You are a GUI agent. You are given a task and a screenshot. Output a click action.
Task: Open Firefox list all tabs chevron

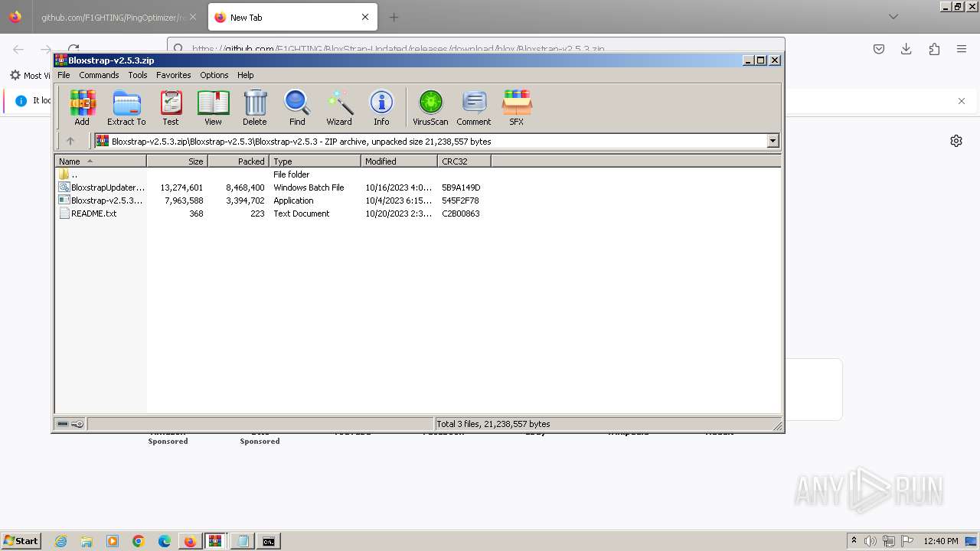tap(893, 17)
